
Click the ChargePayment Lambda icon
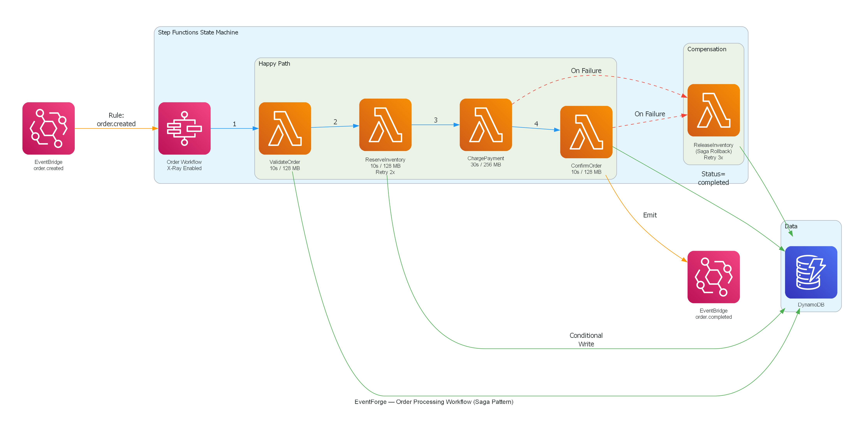coord(485,125)
